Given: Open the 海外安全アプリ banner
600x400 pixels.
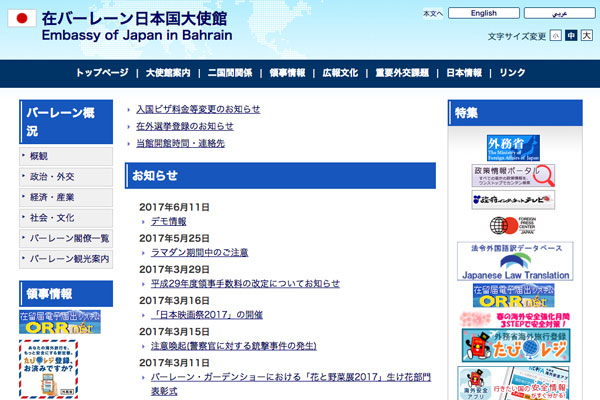Looking at the screenshot, I should 513,383.
